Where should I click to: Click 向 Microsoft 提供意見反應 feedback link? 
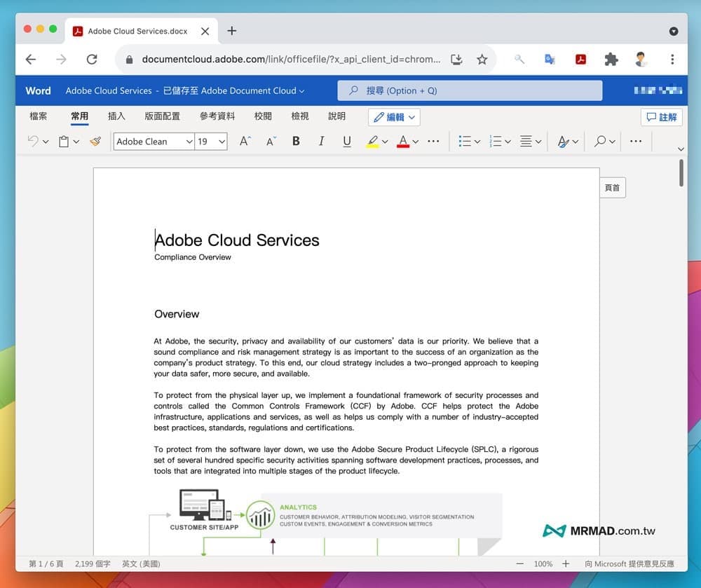click(x=629, y=564)
